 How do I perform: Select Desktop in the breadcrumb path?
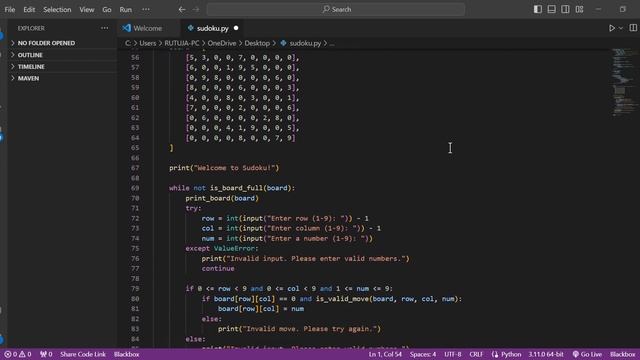coord(257,43)
